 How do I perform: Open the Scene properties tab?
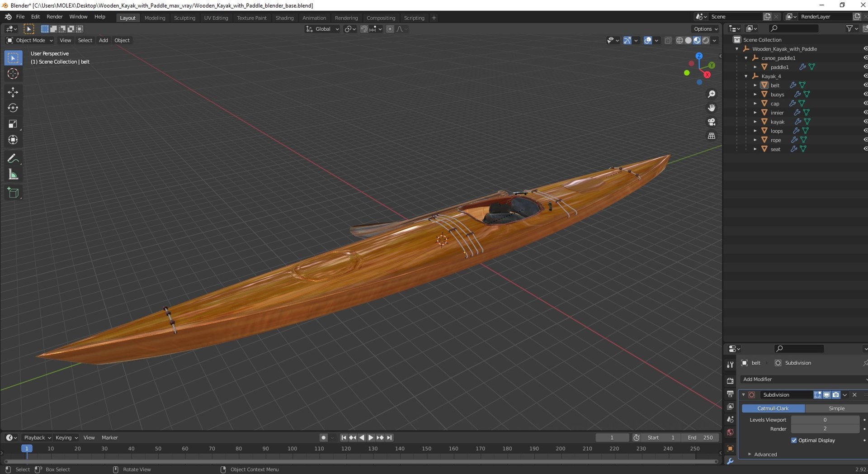(x=730, y=420)
